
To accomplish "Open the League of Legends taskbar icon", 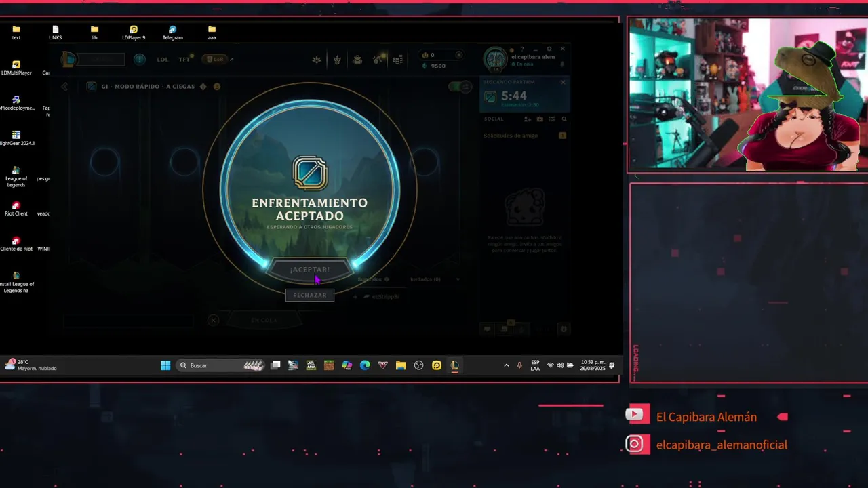I will (x=454, y=365).
